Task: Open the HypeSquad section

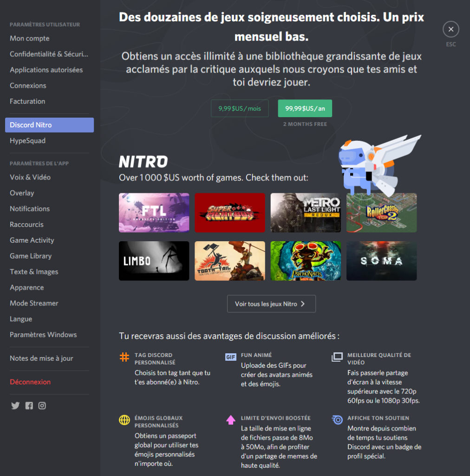Action: 28,141
